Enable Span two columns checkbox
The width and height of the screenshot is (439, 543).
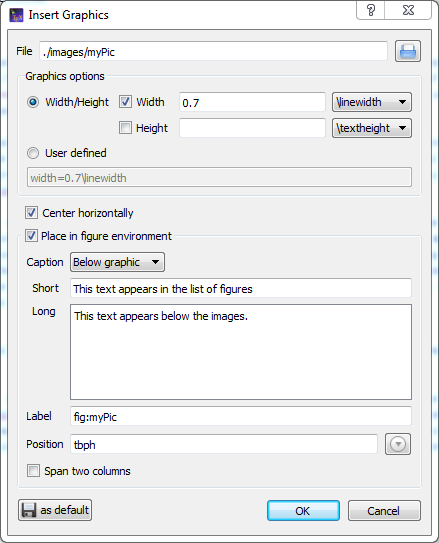pos(33,471)
